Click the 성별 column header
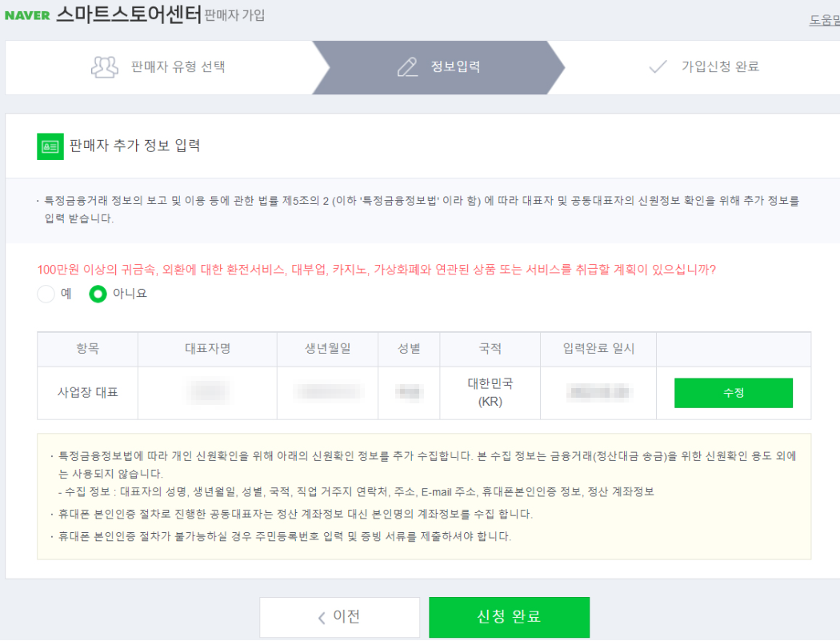The image size is (840, 641). coord(409,349)
